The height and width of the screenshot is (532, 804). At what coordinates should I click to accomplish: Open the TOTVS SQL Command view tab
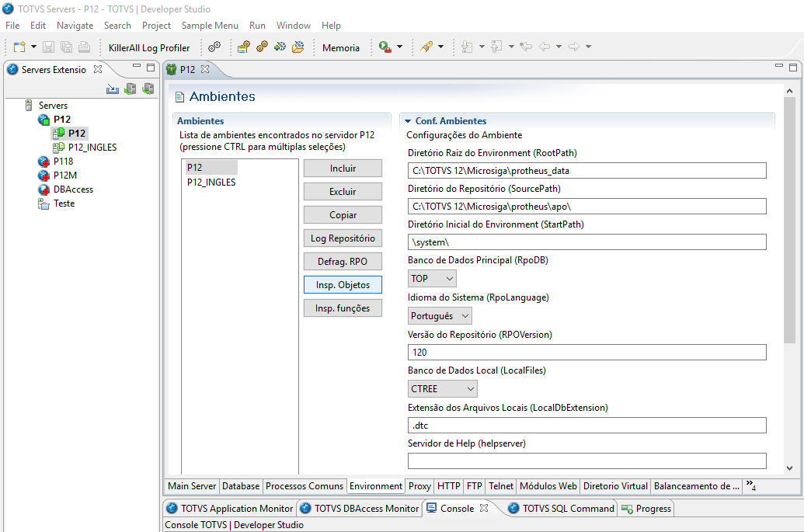point(561,509)
